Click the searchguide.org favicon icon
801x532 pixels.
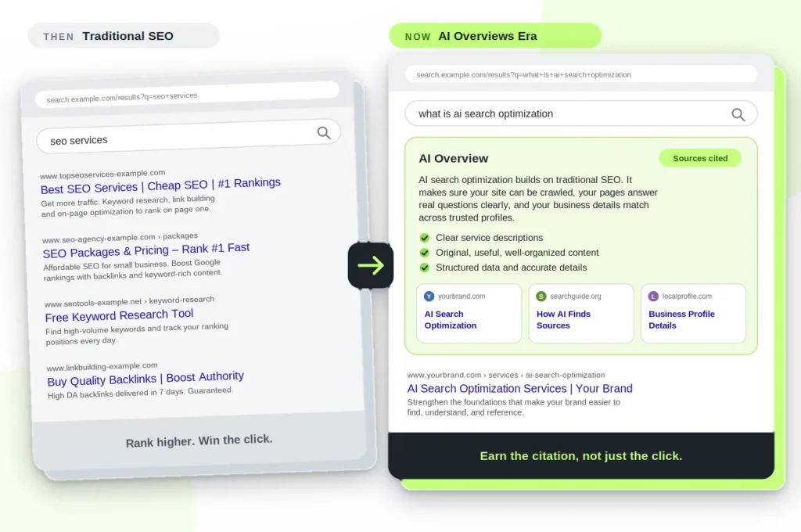(541, 297)
